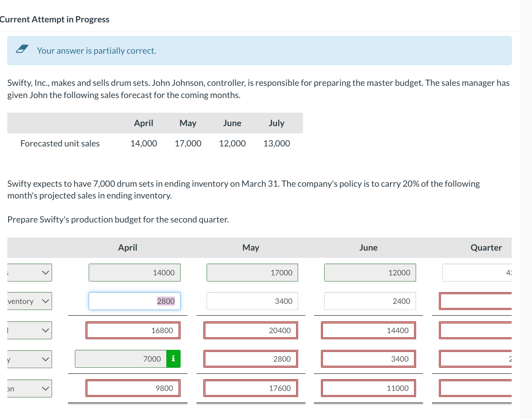This screenshot has width=532, height=419.
Task: Click the Quarter production field in last row
Action: (475, 388)
